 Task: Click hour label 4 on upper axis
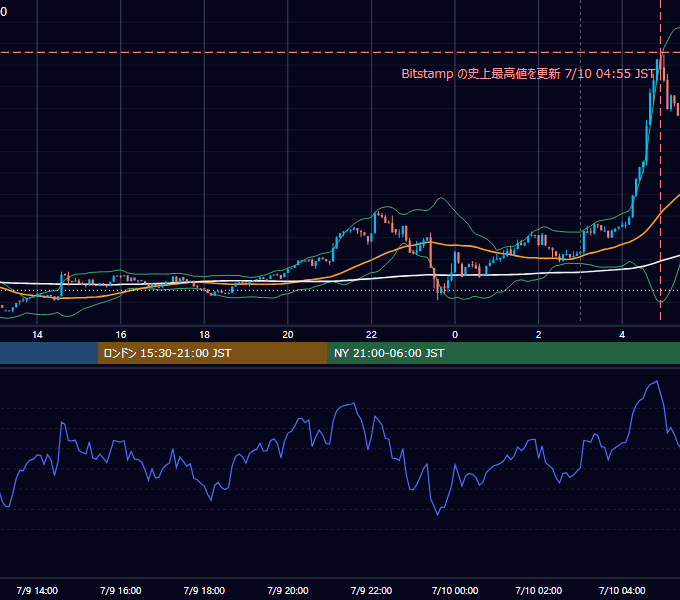(x=622, y=335)
